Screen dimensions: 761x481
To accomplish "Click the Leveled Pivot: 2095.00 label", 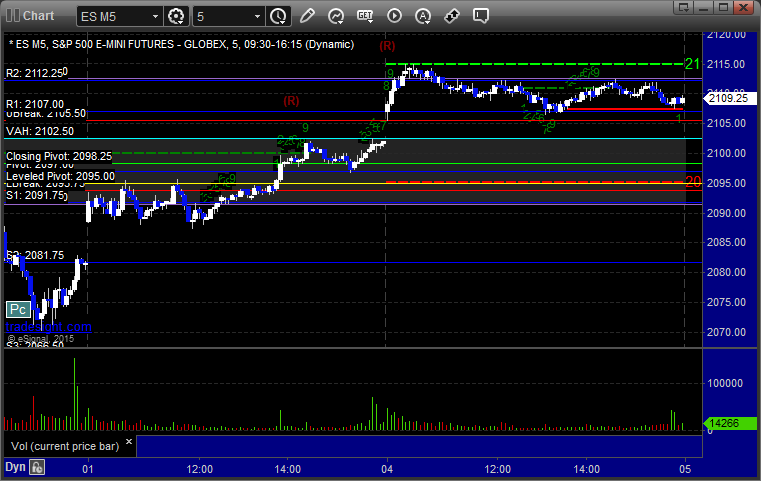I will (x=60, y=176).
